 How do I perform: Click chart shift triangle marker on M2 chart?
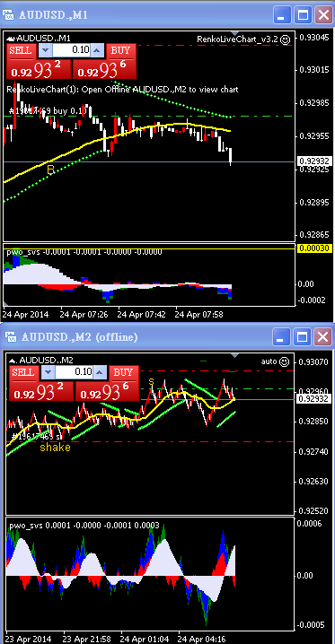point(234,355)
